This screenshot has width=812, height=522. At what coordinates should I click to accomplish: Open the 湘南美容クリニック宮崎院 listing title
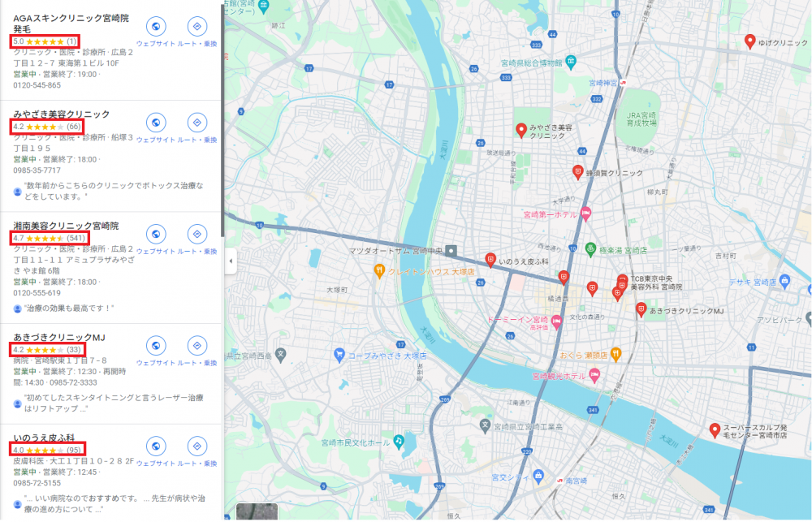click(x=67, y=226)
